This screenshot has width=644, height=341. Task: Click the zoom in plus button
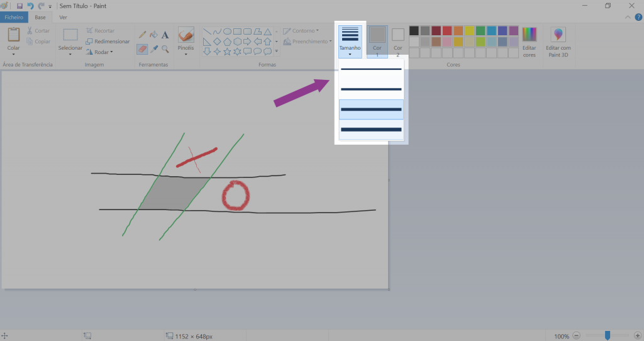[x=638, y=336]
